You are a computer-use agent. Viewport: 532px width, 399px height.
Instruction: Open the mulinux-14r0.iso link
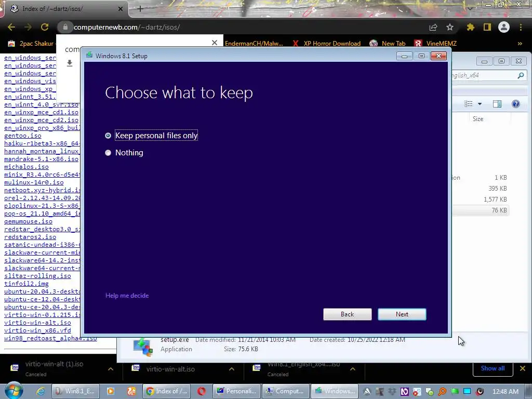click(34, 182)
